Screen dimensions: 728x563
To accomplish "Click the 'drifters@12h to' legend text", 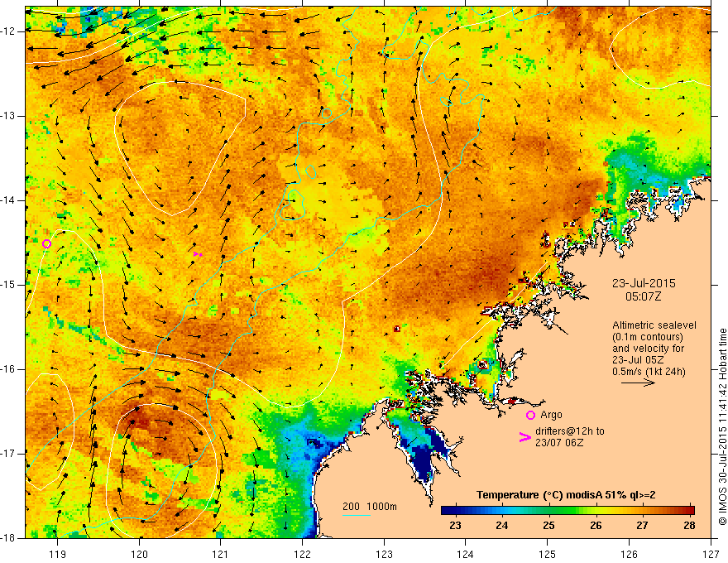I will (570, 431).
